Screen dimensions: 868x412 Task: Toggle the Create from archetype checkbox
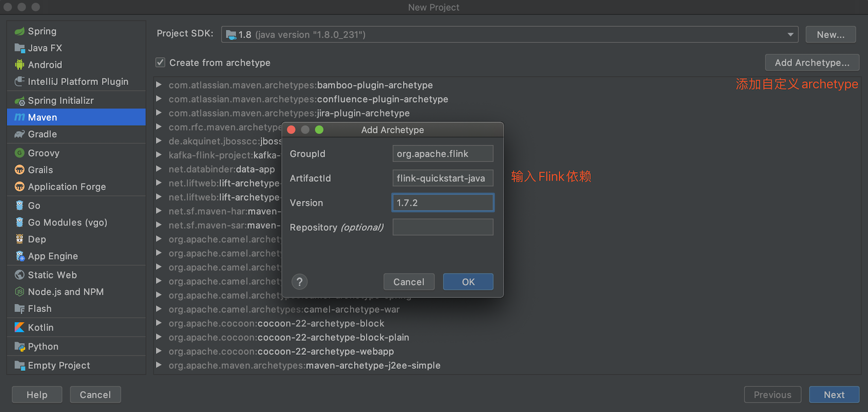(x=161, y=63)
